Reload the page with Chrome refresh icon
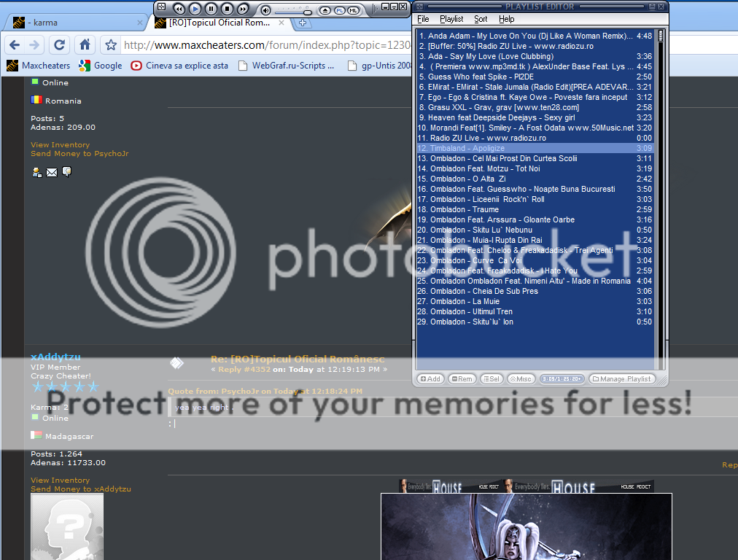Image resolution: width=738 pixels, height=560 pixels. pos(60,44)
